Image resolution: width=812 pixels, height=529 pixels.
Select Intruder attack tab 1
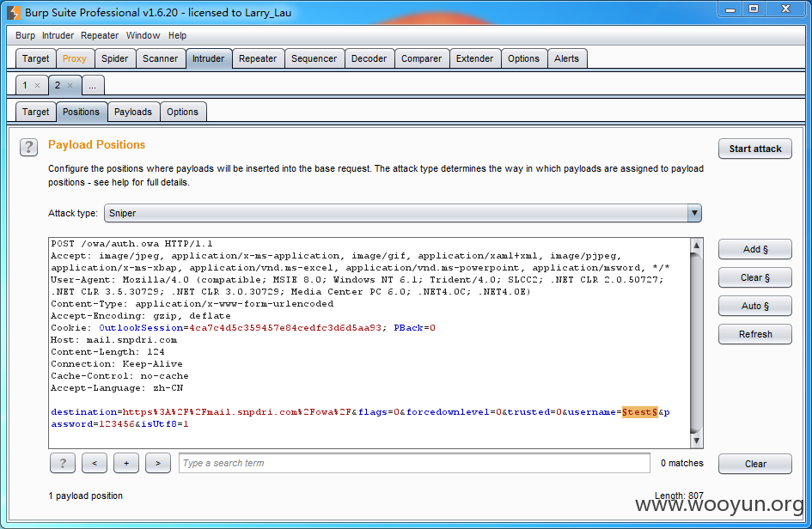click(25, 85)
